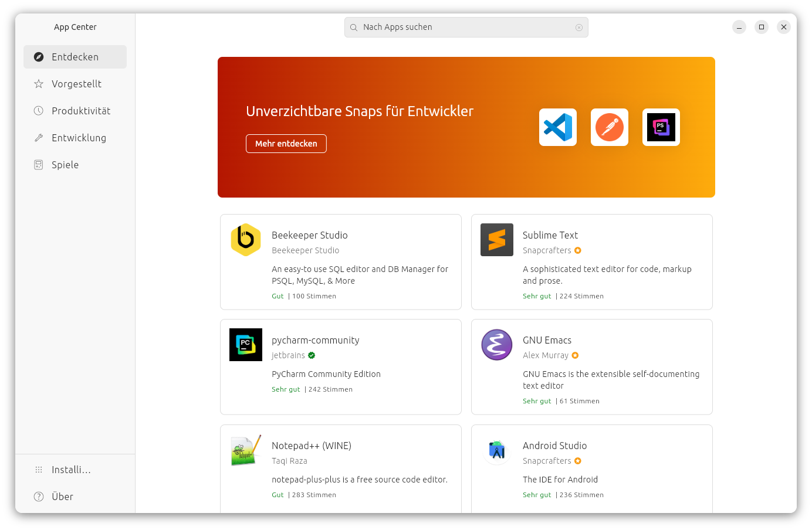812x530 pixels.
Task: Open the Sublime Text title link
Action: point(550,235)
